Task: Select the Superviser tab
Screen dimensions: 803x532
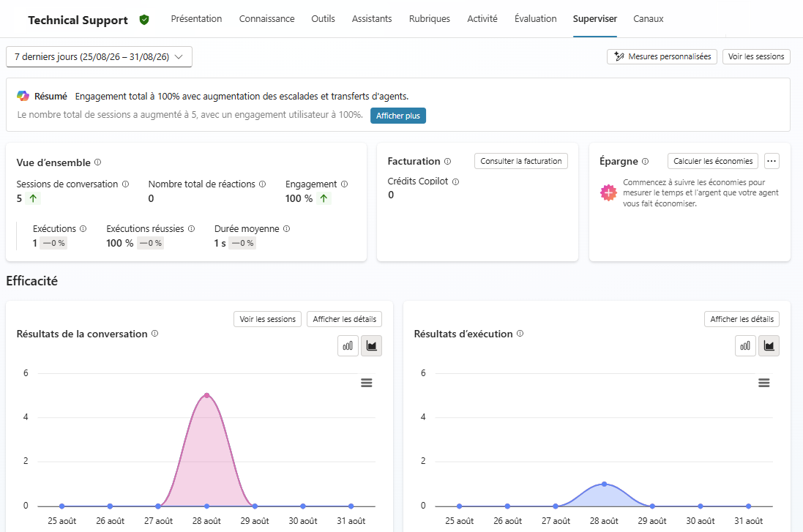Action: pos(594,19)
